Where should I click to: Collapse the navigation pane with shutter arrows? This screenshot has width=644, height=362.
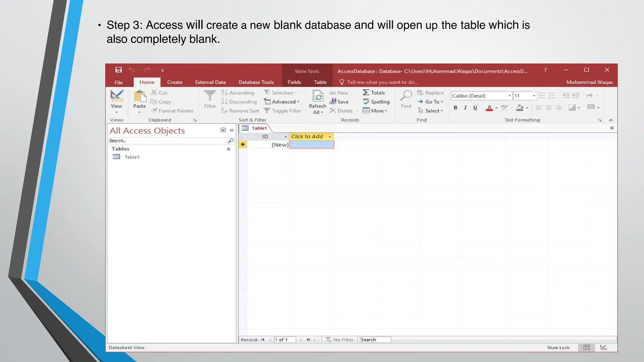point(231,130)
